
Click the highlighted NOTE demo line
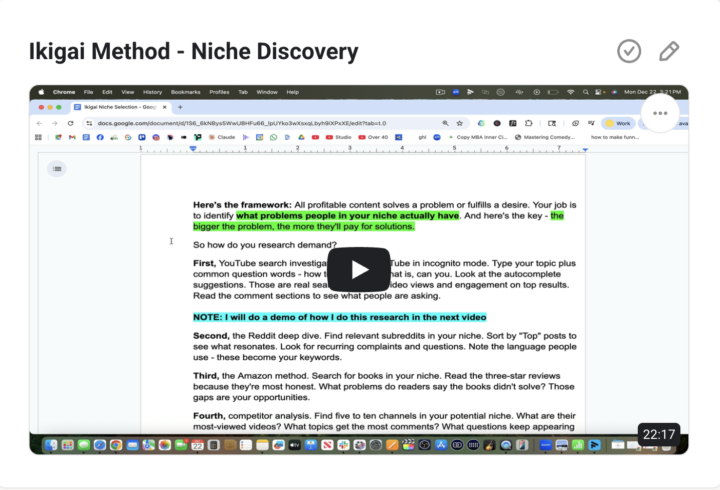339,317
